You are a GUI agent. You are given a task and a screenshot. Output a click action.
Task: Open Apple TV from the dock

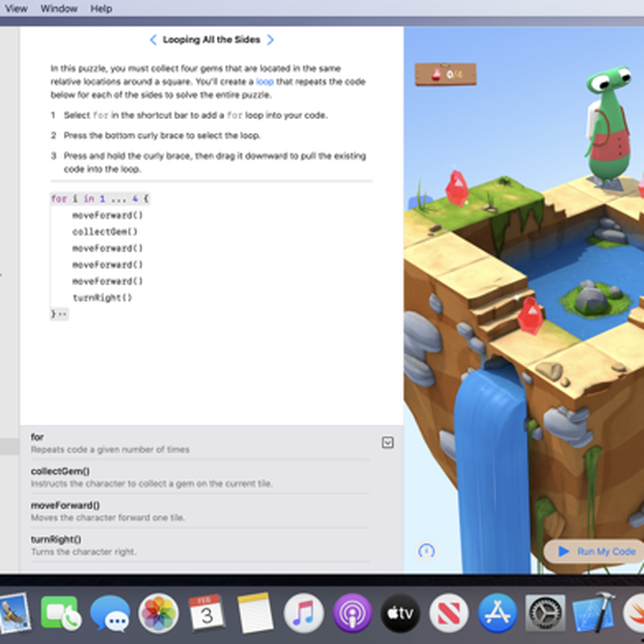pos(400,612)
